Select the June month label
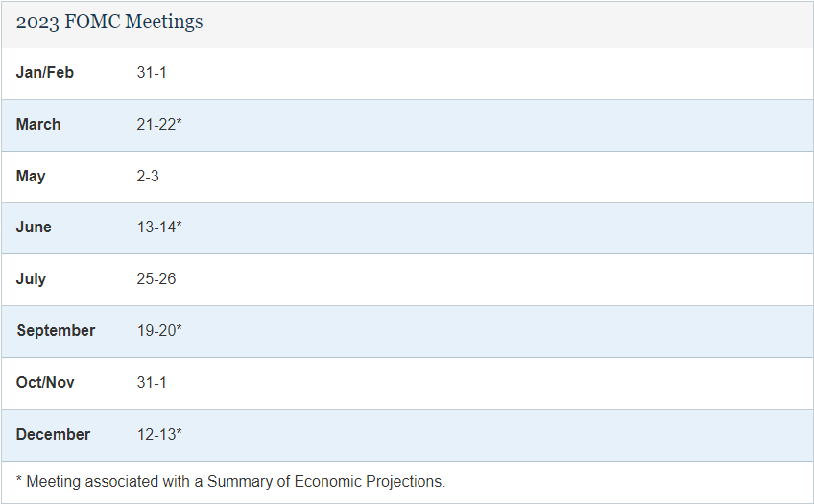Viewport: 814px width, 504px height. point(34,227)
